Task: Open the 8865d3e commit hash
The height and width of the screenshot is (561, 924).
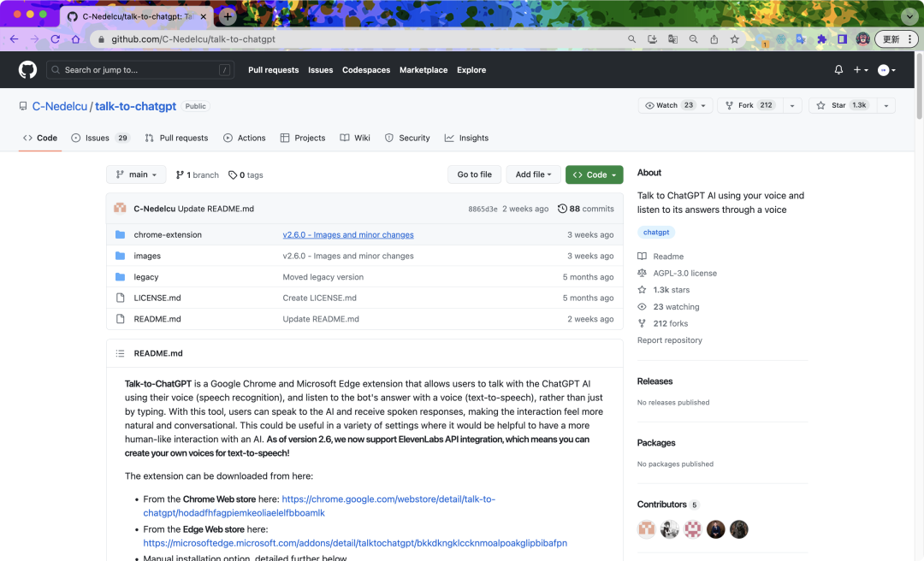Action: tap(483, 209)
